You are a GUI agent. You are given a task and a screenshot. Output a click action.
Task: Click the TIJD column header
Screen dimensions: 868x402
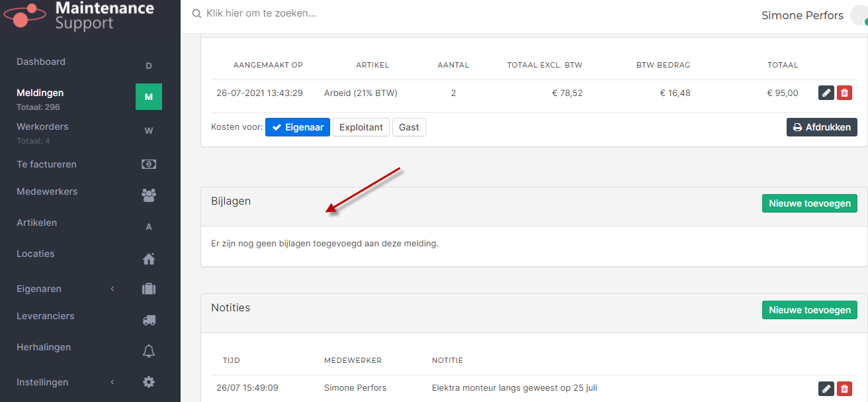click(x=232, y=360)
